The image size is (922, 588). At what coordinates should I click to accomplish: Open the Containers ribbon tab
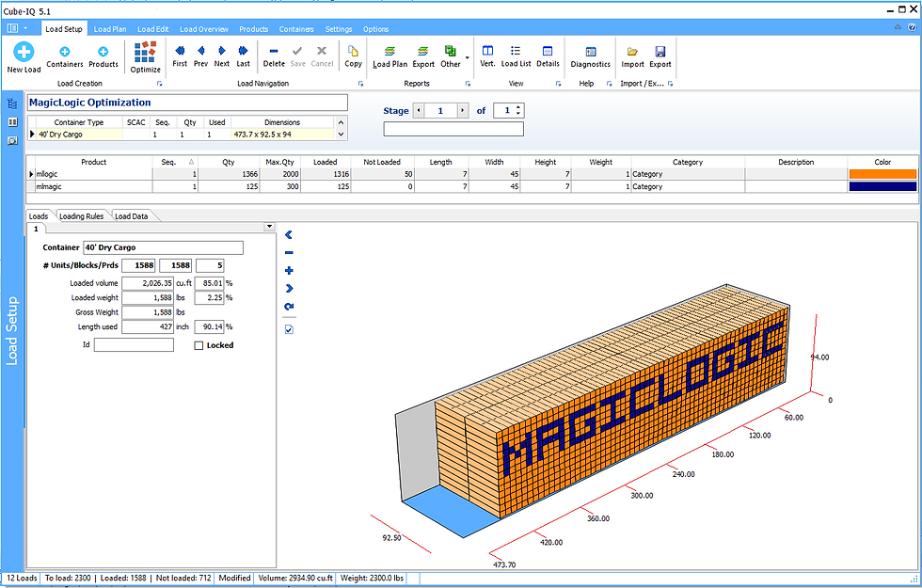(296, 29)
